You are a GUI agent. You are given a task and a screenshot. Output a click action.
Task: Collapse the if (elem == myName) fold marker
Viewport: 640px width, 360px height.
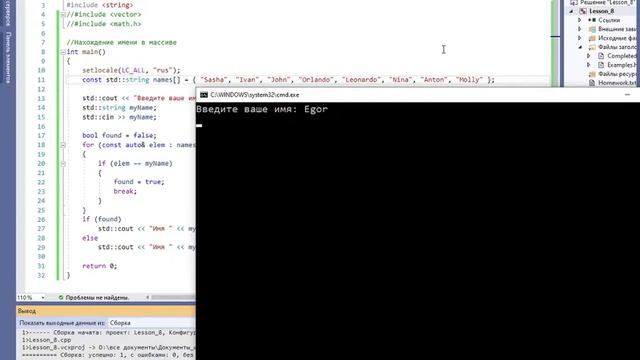63,164
